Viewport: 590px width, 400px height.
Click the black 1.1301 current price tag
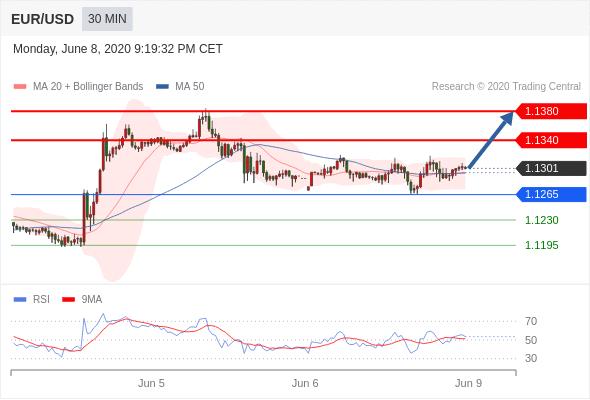(551, 168)
